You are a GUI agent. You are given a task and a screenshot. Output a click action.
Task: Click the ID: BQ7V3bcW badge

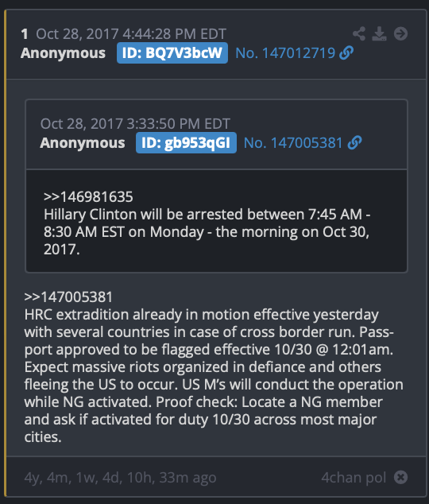(x=172, y=52)
